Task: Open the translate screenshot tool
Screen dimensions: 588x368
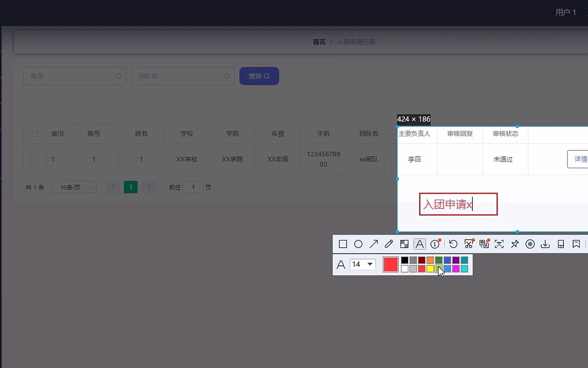Action: coord(484,244)
